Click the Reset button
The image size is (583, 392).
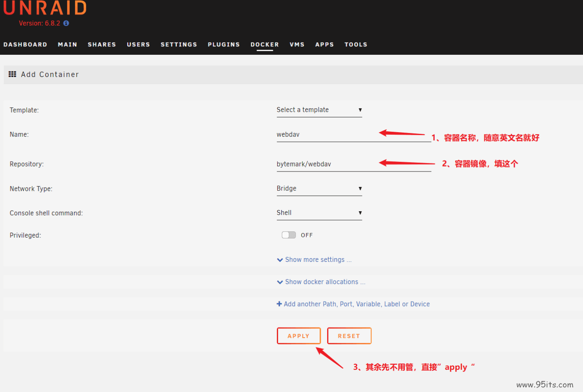click(x=349, y=336)
